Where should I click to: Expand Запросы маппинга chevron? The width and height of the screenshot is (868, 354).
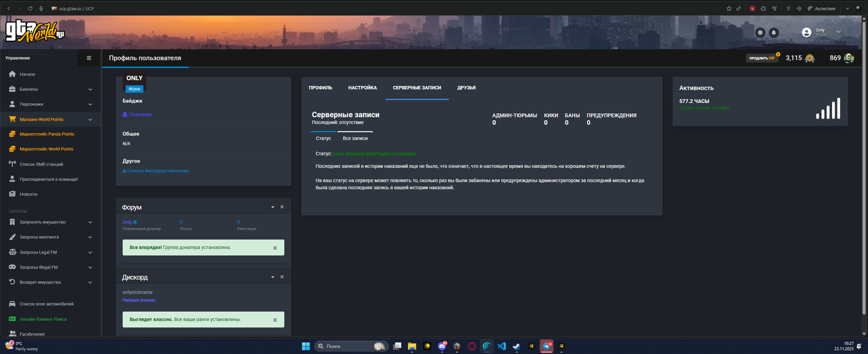click(x=90, y=237)
